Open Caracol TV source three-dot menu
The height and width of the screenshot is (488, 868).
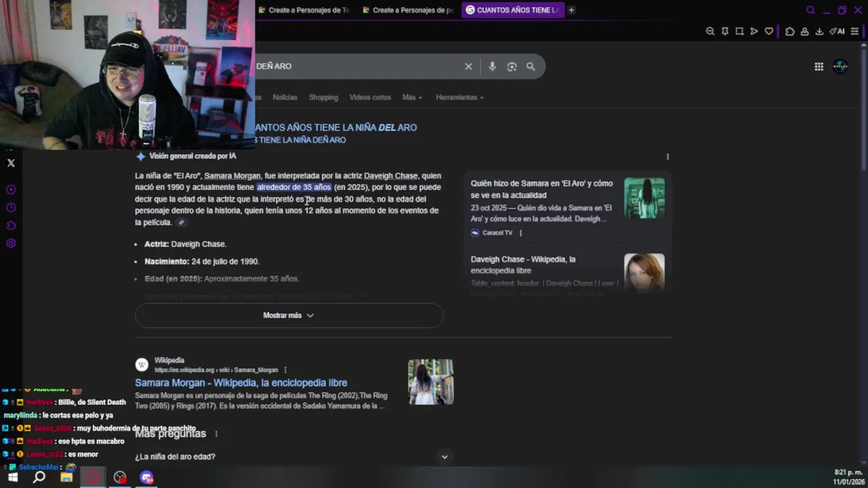521,232
